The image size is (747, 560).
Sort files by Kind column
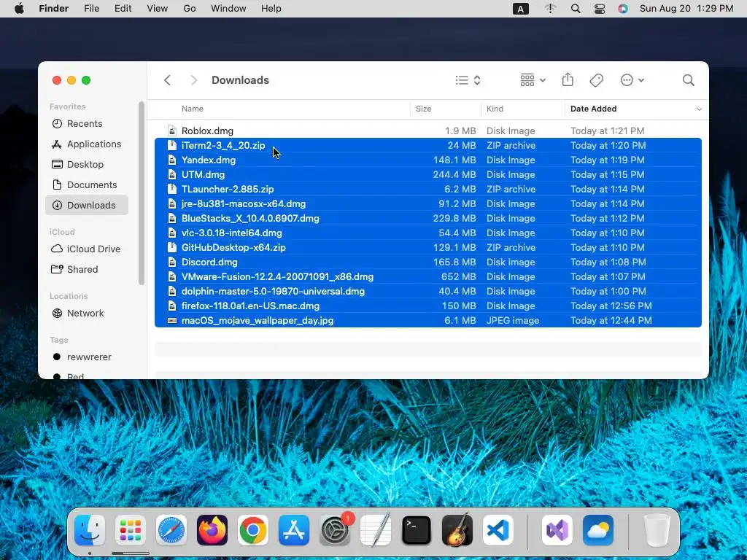(495, 109)
